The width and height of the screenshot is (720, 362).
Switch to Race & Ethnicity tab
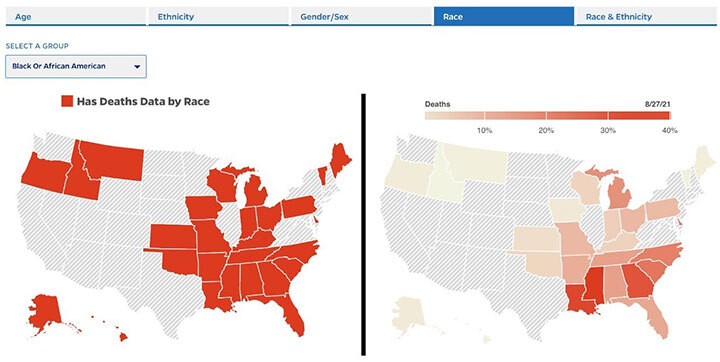(x=647, y=17)
